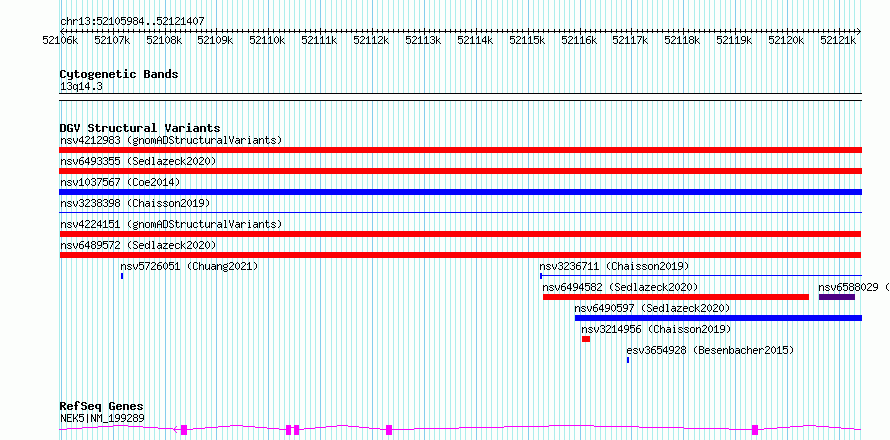Select the blue nsv6490597 Sedlazeck2020 bar
This screenshot has height=440, width=890.
[718, 318]
